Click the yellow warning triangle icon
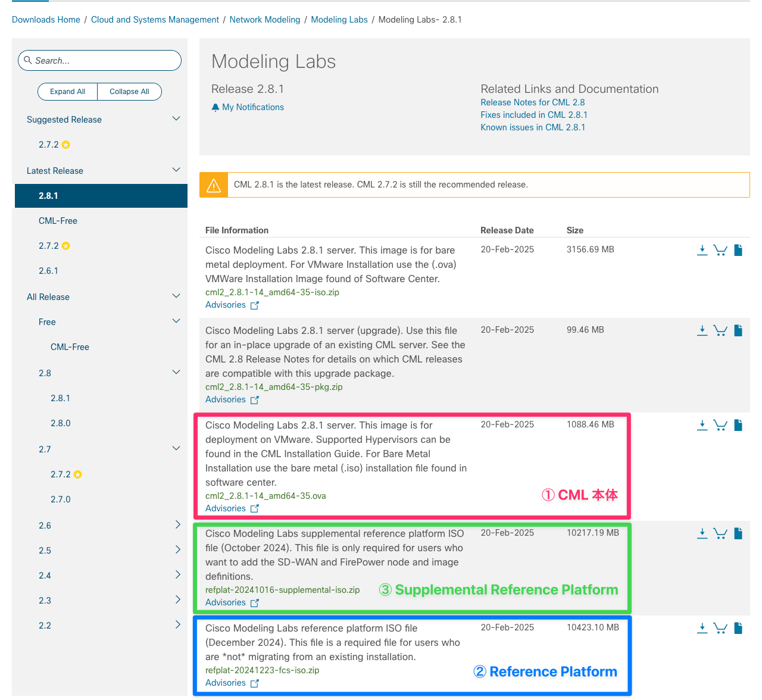Viewport: 762px width, 700px height. (214, 185)
